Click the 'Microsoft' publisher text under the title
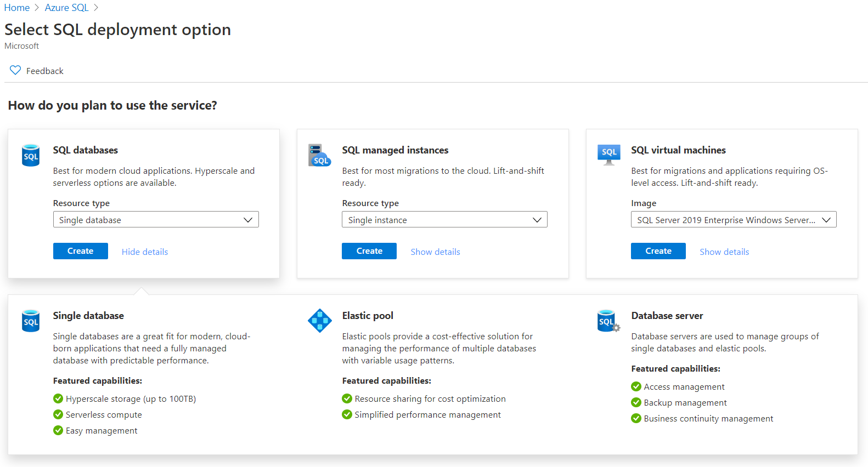The width and height of the screenshot is (868, 467). 22,46
